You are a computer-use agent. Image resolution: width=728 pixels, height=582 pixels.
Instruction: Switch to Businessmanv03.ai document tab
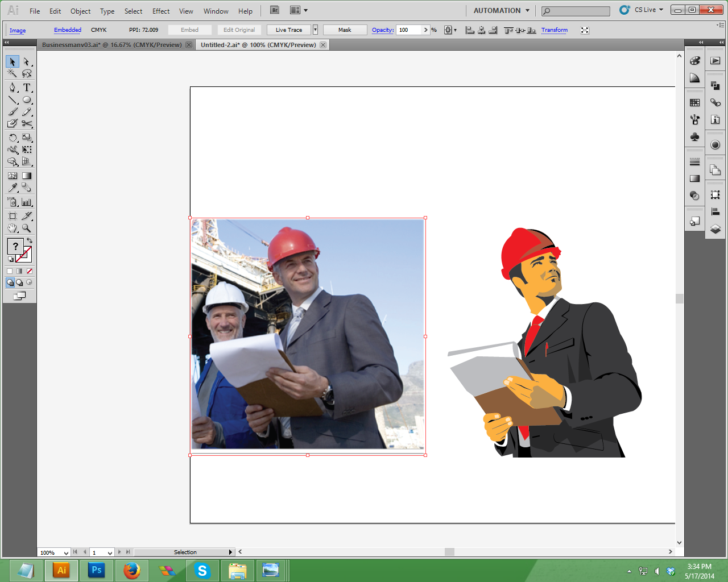111,45
